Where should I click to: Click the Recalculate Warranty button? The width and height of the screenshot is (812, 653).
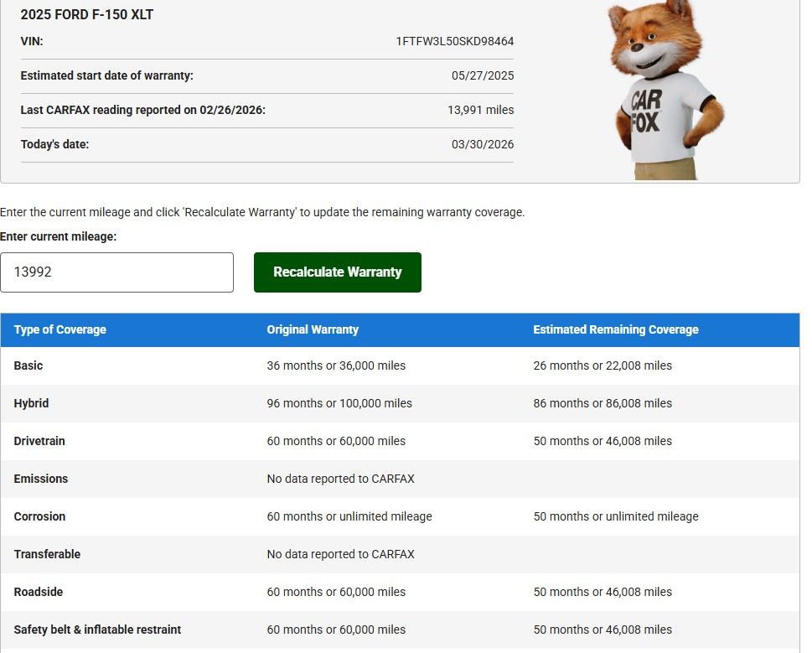(337, 272)
